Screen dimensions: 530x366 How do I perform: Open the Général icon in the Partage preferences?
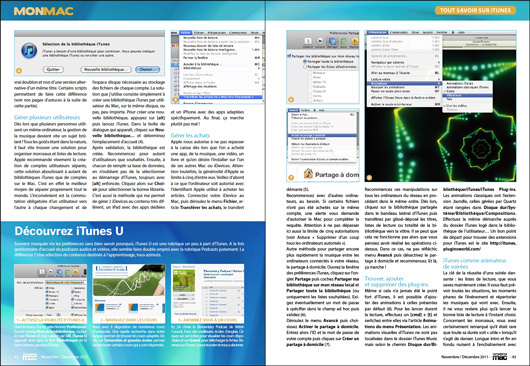pos(308,42)
